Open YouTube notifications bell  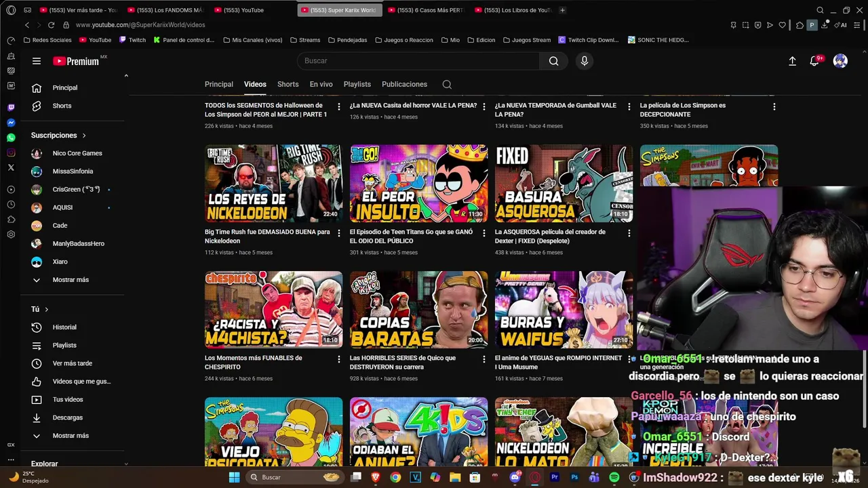(814, 61)
